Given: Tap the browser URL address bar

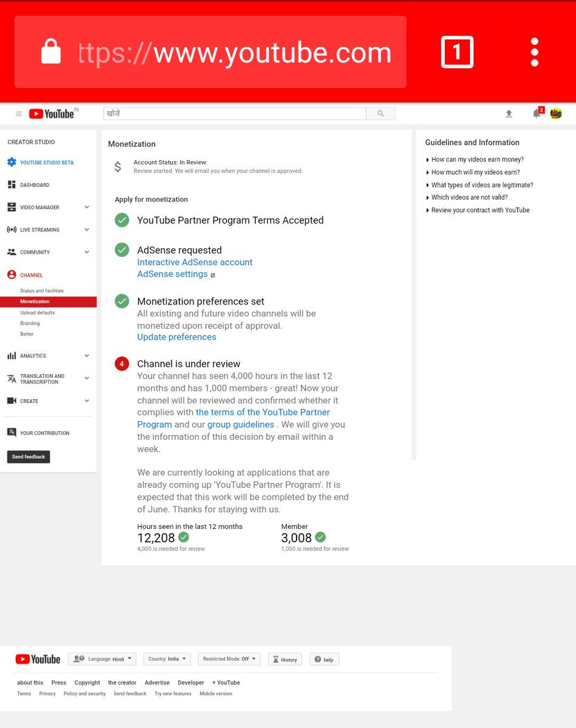Looking at the screenshot, I should 210,52.
